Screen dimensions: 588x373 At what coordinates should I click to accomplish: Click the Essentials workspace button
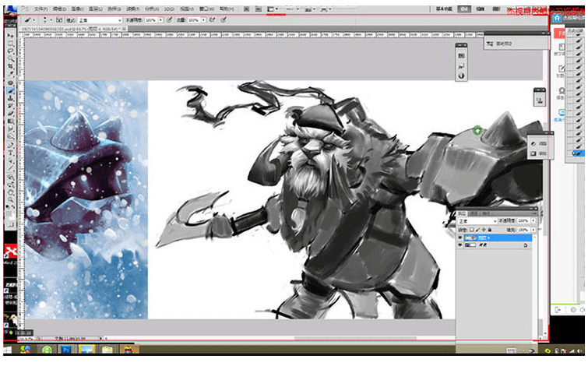[444, 9]
